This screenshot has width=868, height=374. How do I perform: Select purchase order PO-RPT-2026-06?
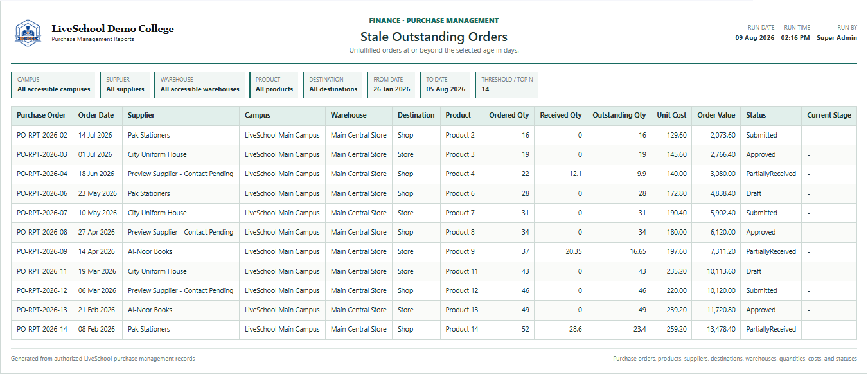tap(42, 193)
